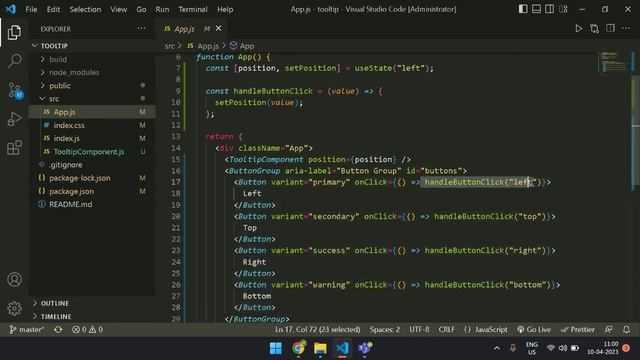Open notifications bell icon

point(626,329)
